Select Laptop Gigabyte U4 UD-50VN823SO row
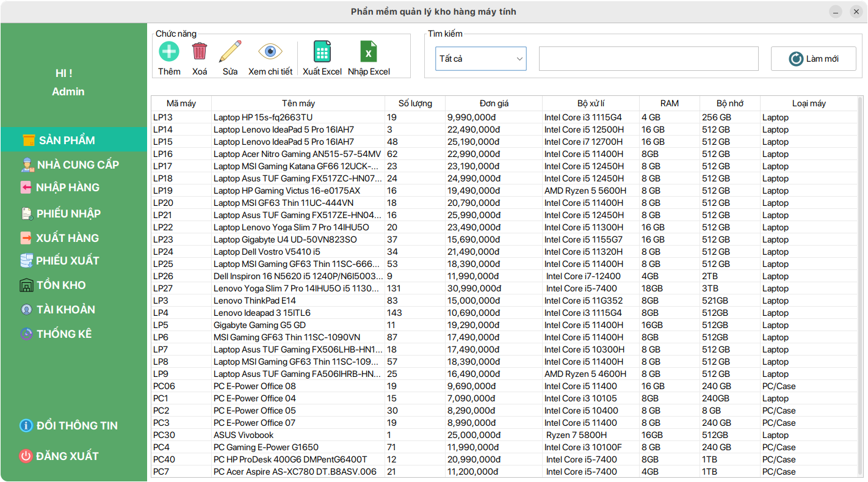The height and width of the screenshot is (482, 868). (504, 239)
